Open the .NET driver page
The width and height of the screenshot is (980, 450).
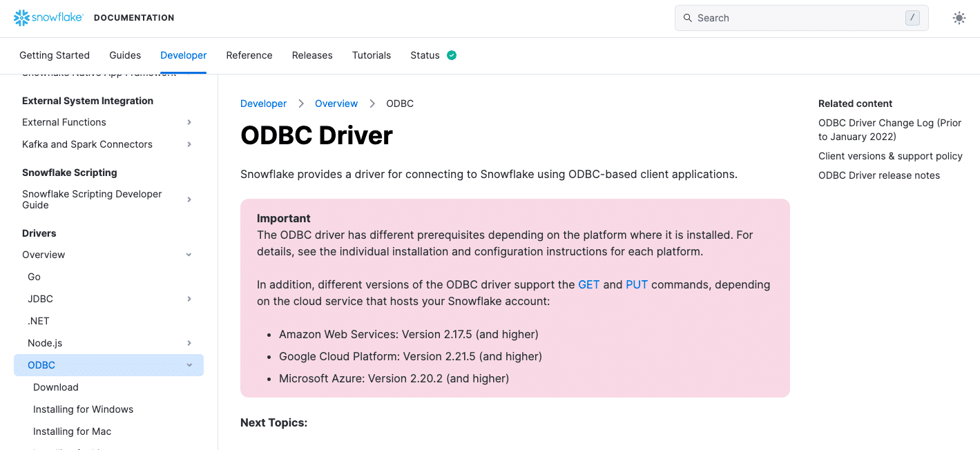39,321
